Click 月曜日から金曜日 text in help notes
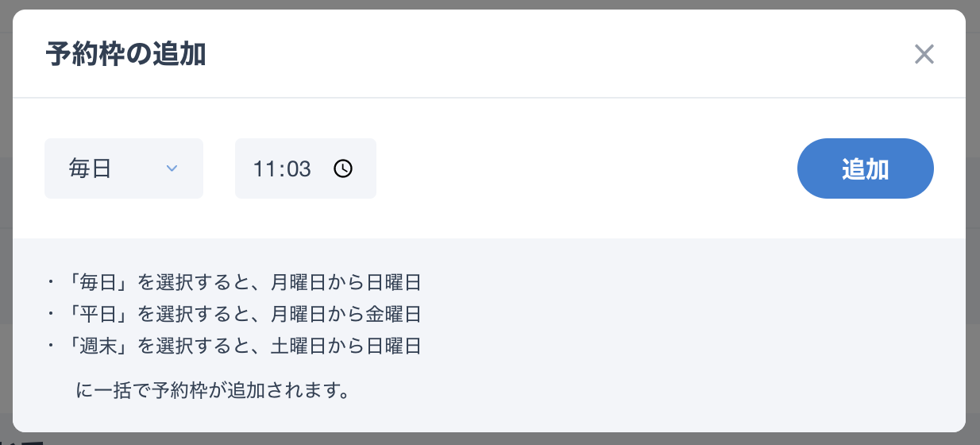Image resolution: width=980 pixels, height=445 pixels. pos(345,314)
